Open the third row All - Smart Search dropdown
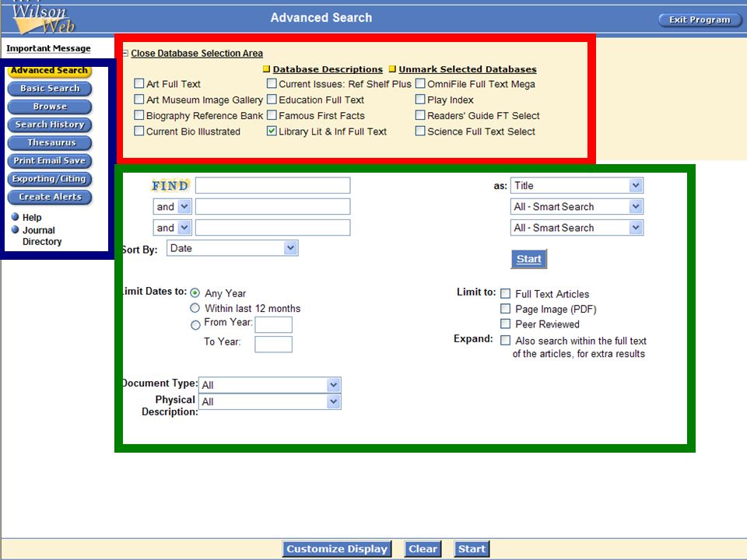The image size is (747, 560). [577, 228]
